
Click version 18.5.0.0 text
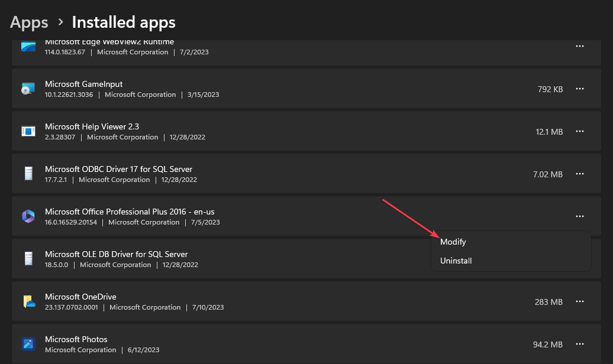[56, 265]
